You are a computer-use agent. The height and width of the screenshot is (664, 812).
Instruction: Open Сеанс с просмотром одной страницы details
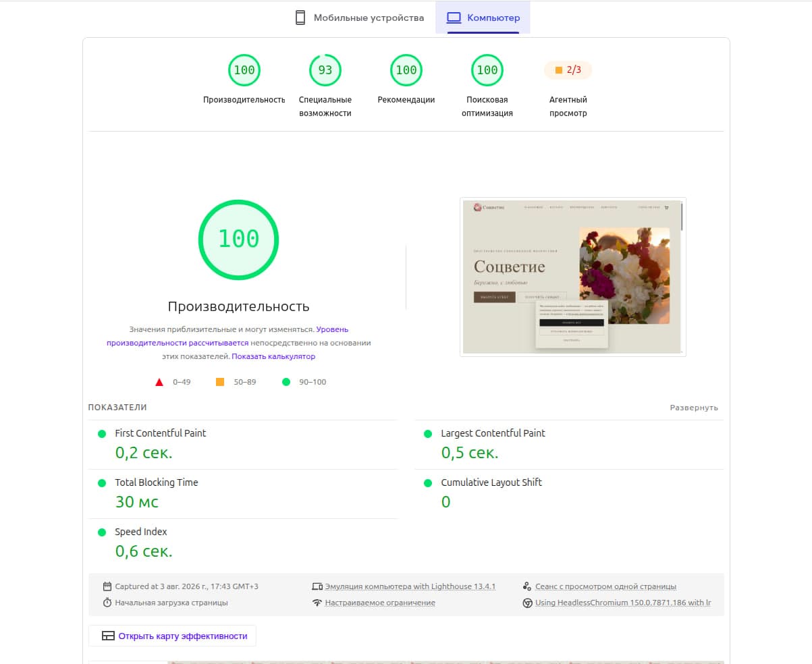[x=605, y=586]
